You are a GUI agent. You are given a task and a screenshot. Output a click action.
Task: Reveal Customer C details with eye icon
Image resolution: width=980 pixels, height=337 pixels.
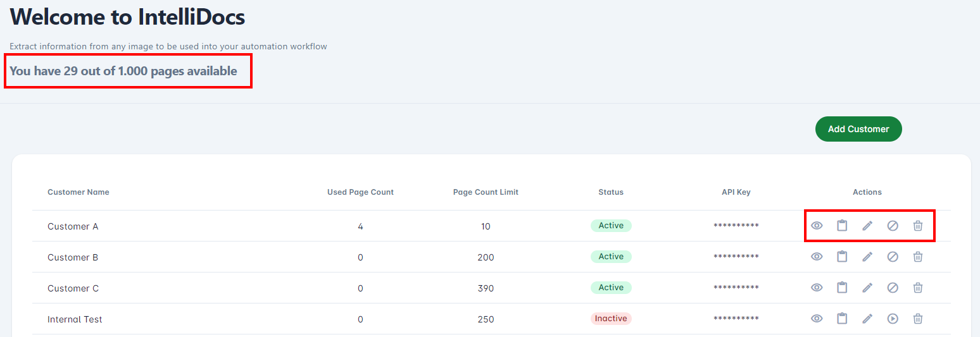click(x=817, y=288)
